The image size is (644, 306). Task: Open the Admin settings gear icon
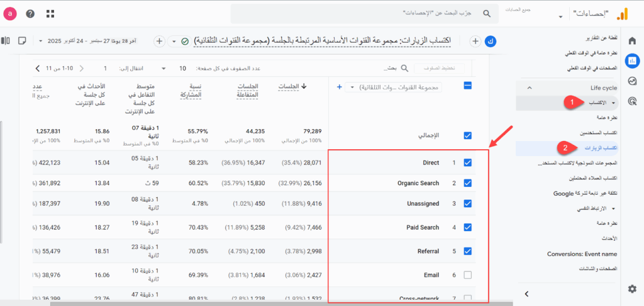pos(632,288)
